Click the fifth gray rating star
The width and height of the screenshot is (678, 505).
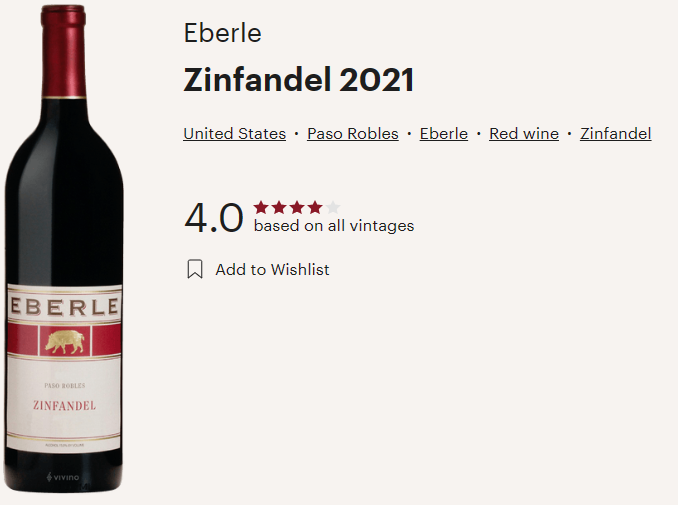333,208
